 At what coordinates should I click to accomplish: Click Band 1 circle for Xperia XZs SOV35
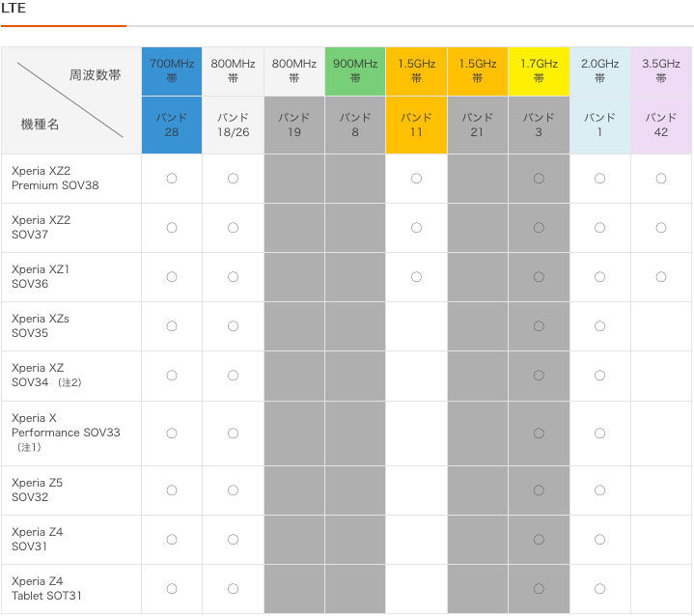coord(599,326)
